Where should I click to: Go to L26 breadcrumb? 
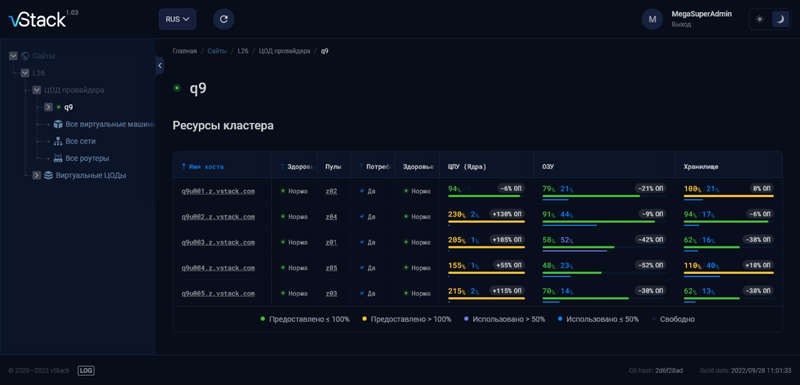click(243, 51)
